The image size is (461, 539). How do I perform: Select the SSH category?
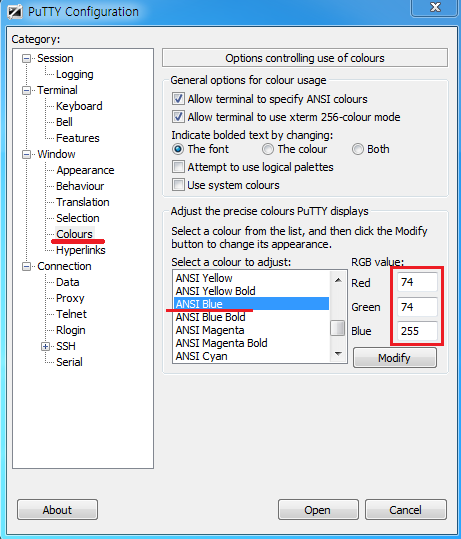point(66,346)
